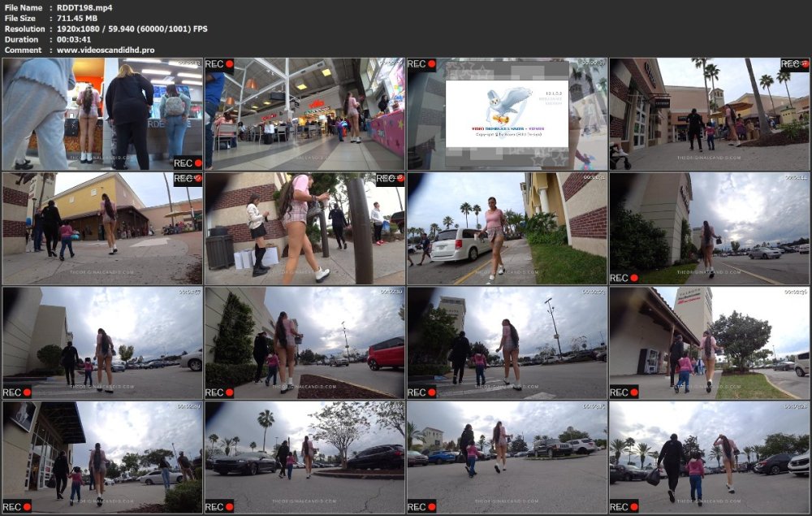The width and height of the screenshot is (812, 516).
Task: Click the file size value 711.45 MB
Action: click(76, 18)
